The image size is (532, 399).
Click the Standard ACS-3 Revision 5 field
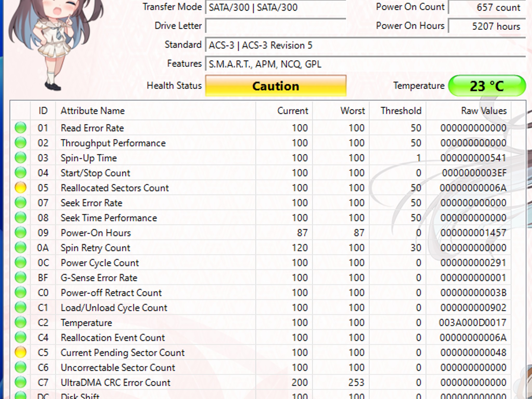pyautogui.click(x=365, y=45)
